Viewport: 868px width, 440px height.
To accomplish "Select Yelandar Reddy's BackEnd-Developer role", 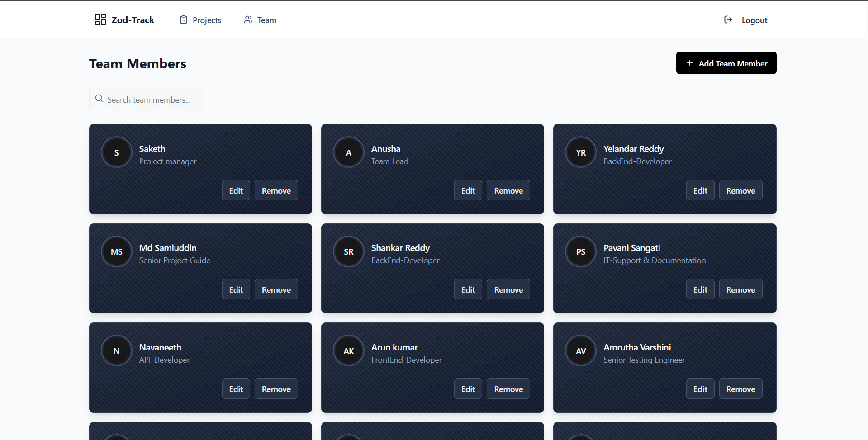I will 637,161.
